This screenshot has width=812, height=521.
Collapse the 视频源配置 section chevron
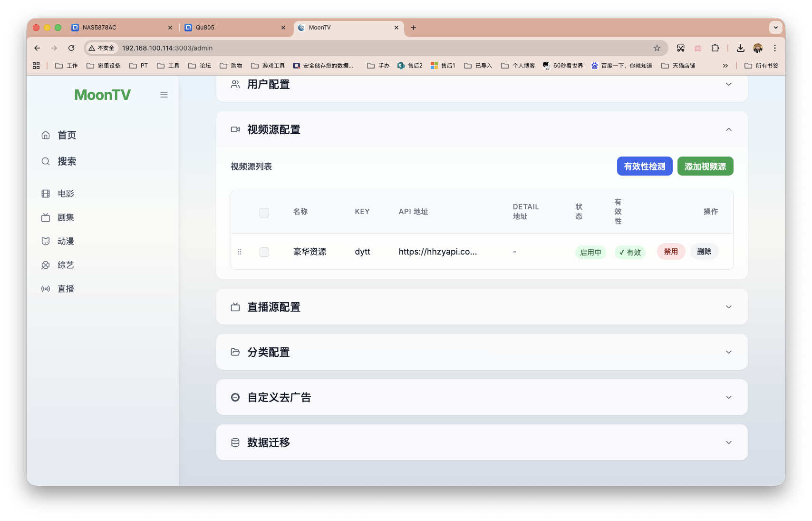coord(728,129)
